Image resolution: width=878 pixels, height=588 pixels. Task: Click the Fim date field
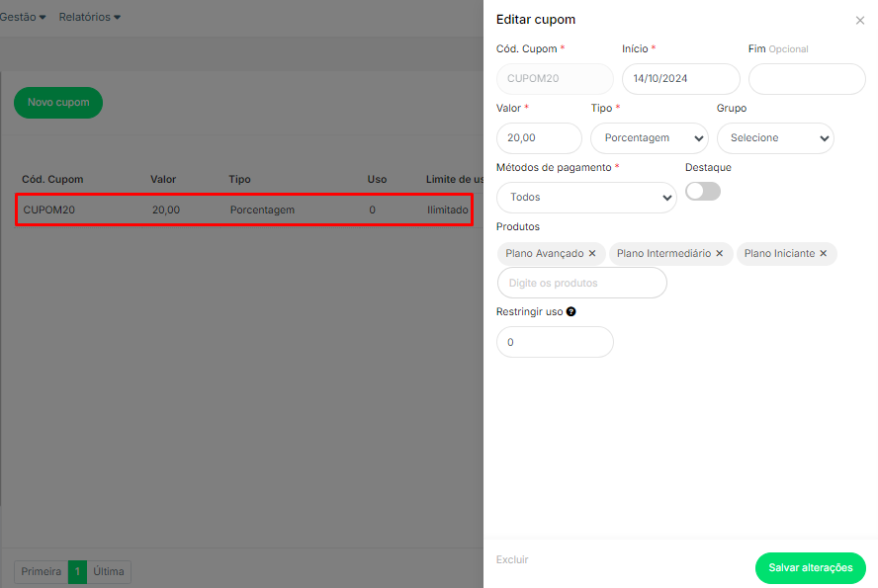[x=807, y=79]
